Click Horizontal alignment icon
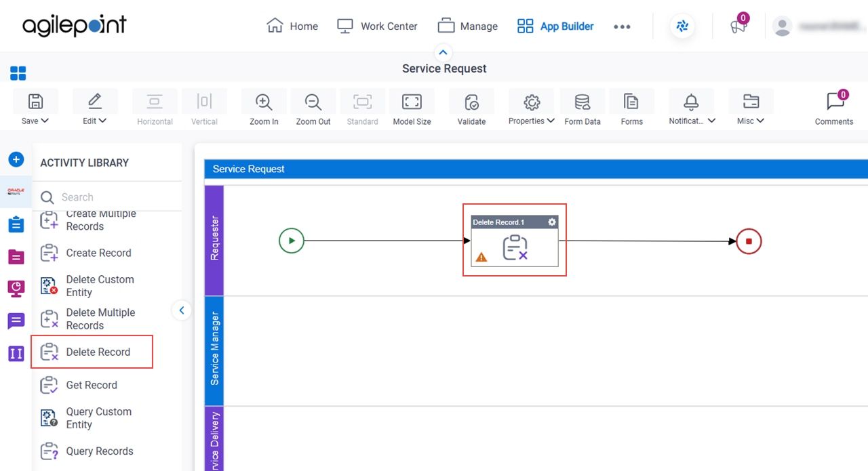Screen dimensions: 868x471 click(x=155, y=102)
